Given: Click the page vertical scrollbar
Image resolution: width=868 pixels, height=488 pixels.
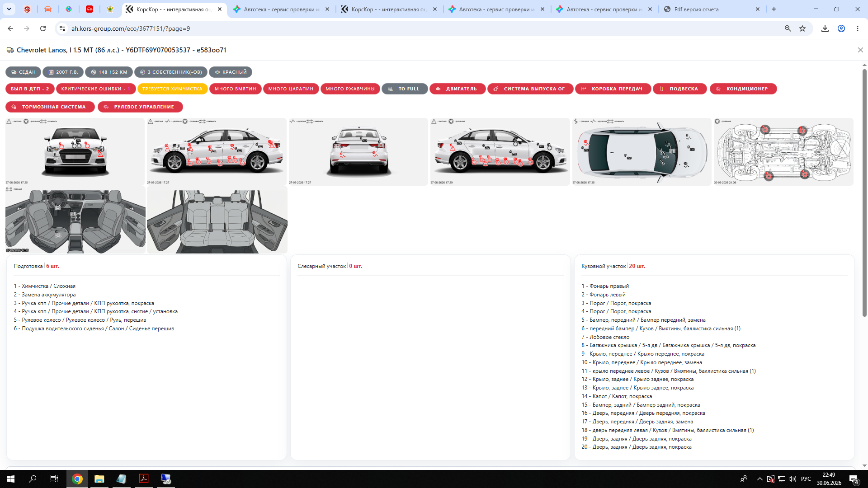Looking at the screenshot, I should click(x=864, y=192).
